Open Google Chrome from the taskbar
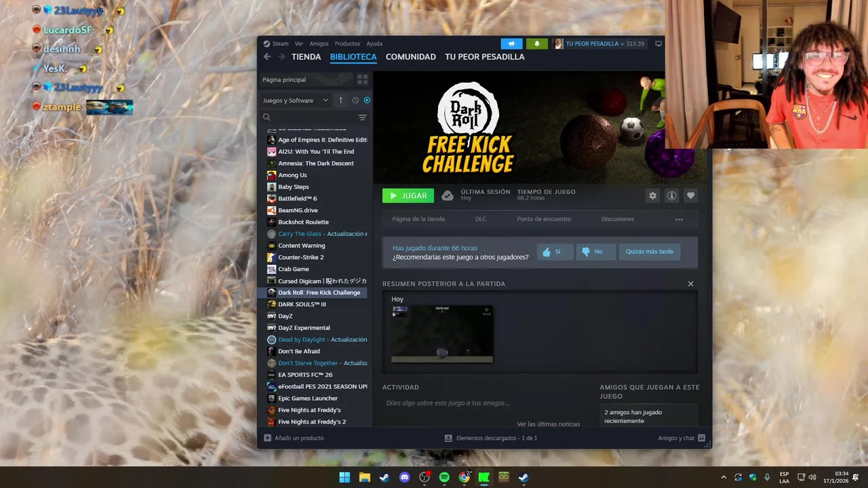The height and width of the screenshot is (488, 868). [x=464, y=477]
